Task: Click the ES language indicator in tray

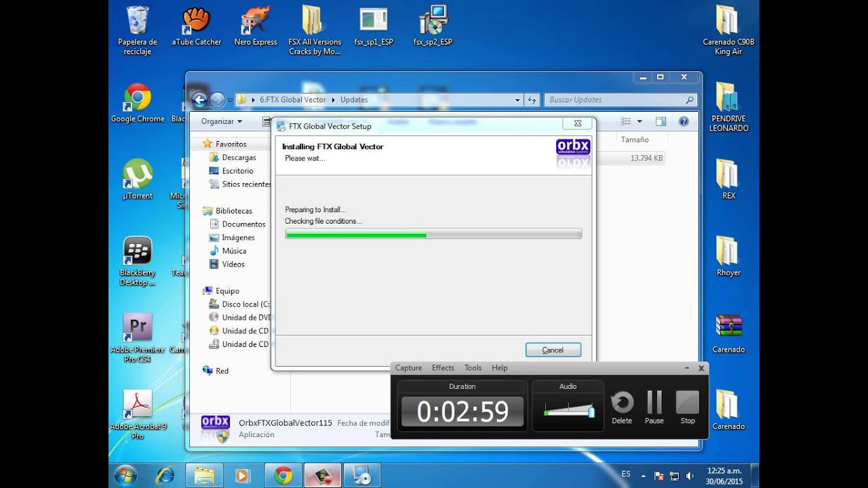Action: click(626, 474)
